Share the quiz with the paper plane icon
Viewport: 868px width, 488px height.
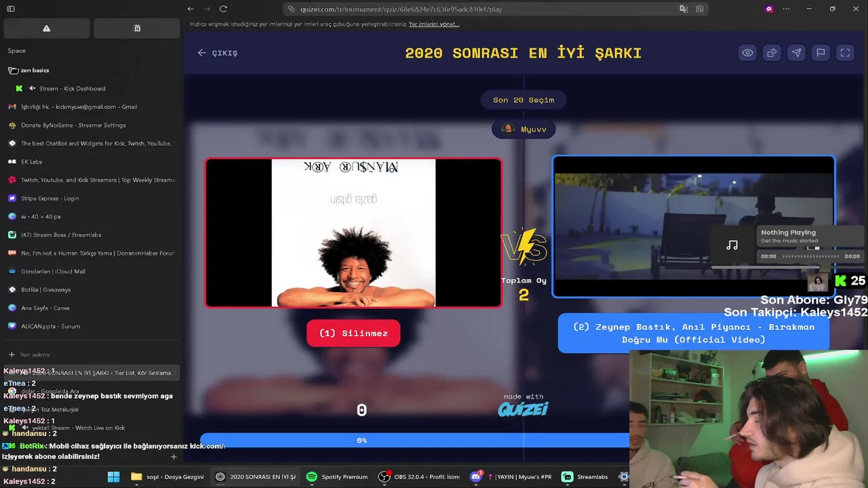[x=796, y=53]
